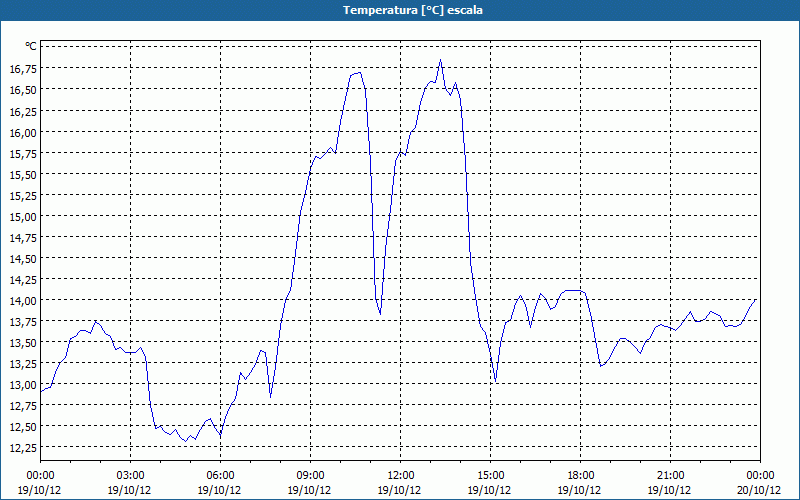800x500 pixels.
Task: Select the 12,25 scale label
Action: (x=23, y=447)
